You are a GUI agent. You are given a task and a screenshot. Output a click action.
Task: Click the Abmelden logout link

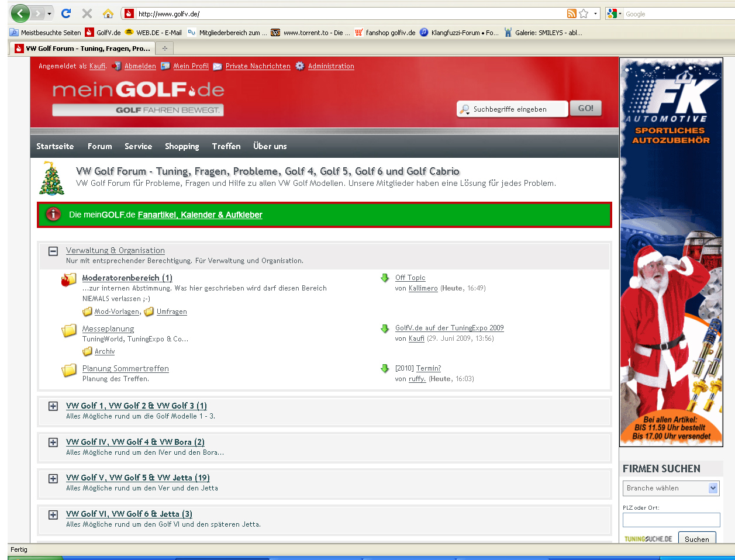tap(140, 66)
